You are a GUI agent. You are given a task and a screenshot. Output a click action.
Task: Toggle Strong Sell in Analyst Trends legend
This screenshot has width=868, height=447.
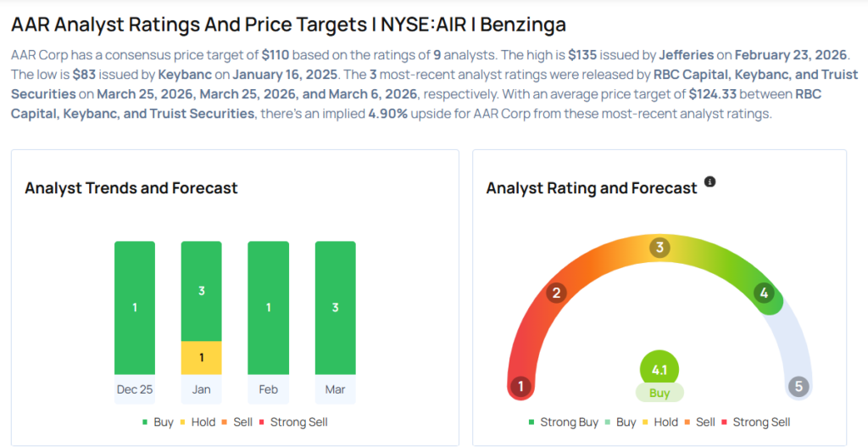296,422
